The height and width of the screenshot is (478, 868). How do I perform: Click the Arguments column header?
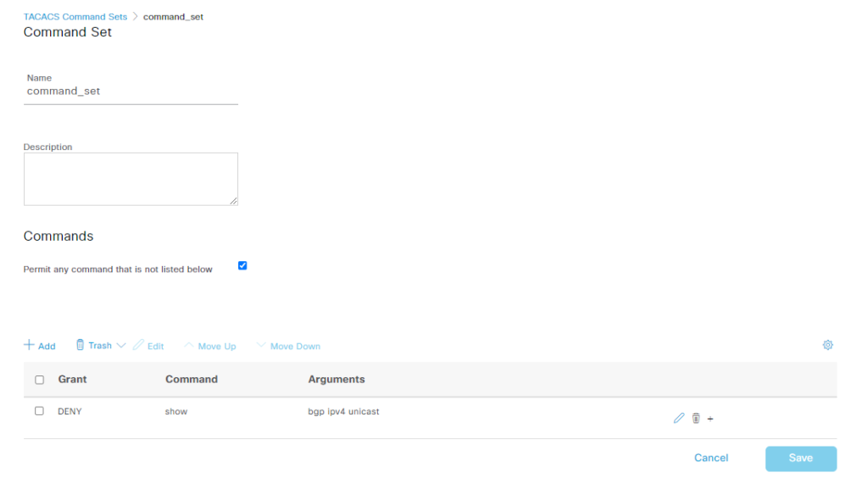coord(337,380)
